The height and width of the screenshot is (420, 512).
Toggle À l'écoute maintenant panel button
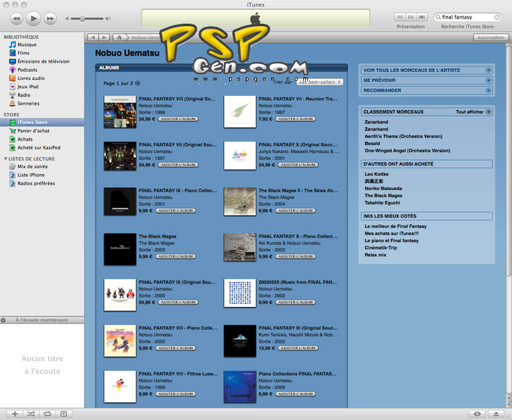click(x=3, y=320)
